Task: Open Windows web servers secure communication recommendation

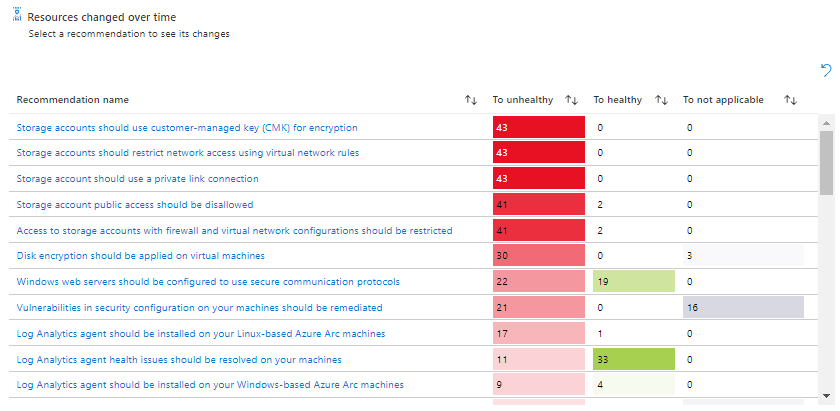Action: 208,282
